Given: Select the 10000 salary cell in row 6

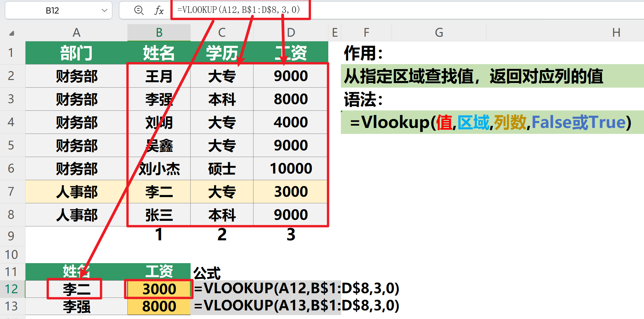Looking at the screenshot, I should 290,169.
